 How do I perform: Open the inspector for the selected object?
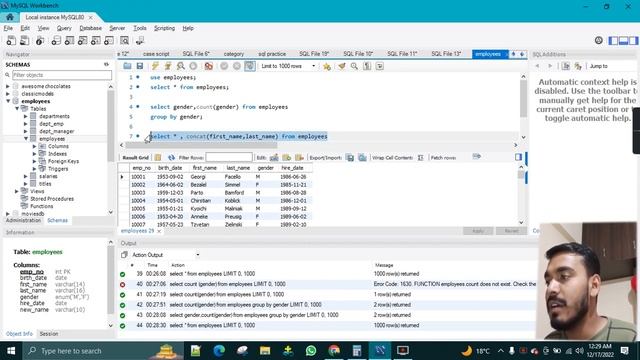40,40
